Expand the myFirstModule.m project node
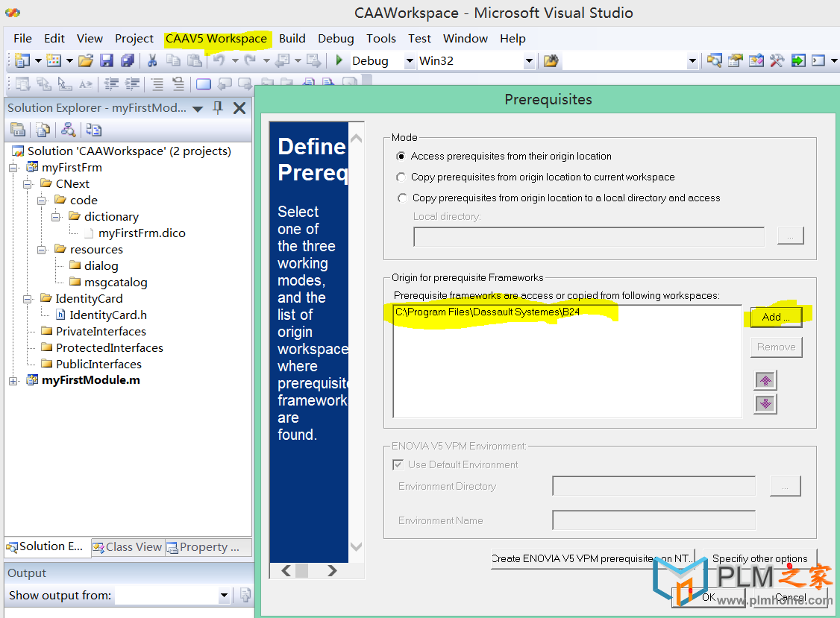 pyautogui.click(x=14, y=381)
